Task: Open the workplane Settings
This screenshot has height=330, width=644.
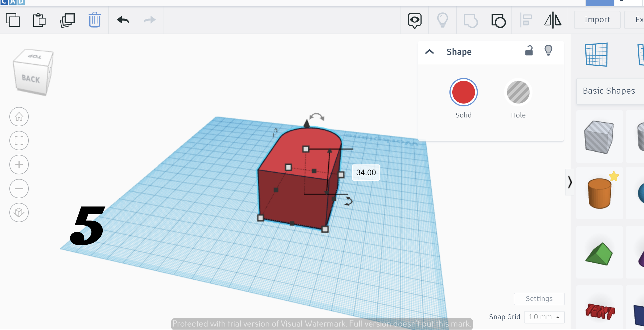Action: [539, 299]
